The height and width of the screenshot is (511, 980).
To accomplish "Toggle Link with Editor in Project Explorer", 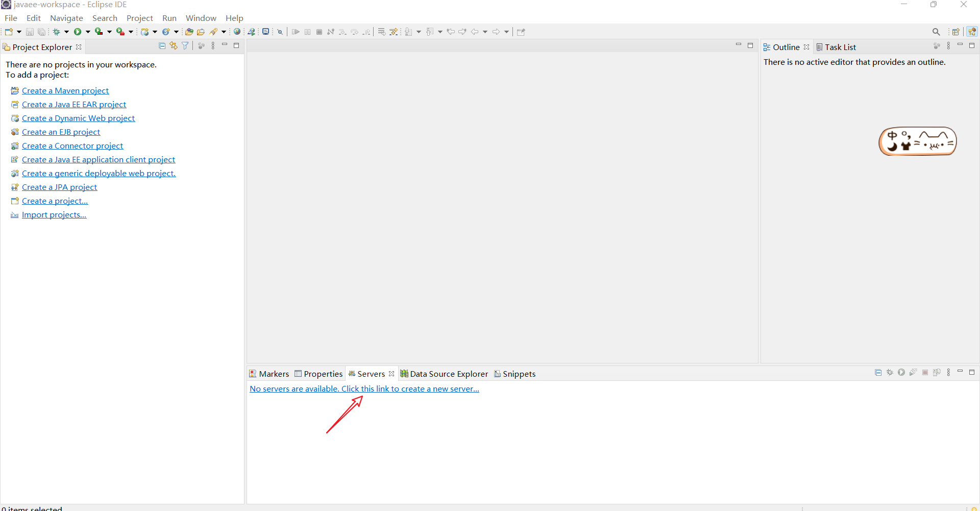I will click(x=173, y=45).
